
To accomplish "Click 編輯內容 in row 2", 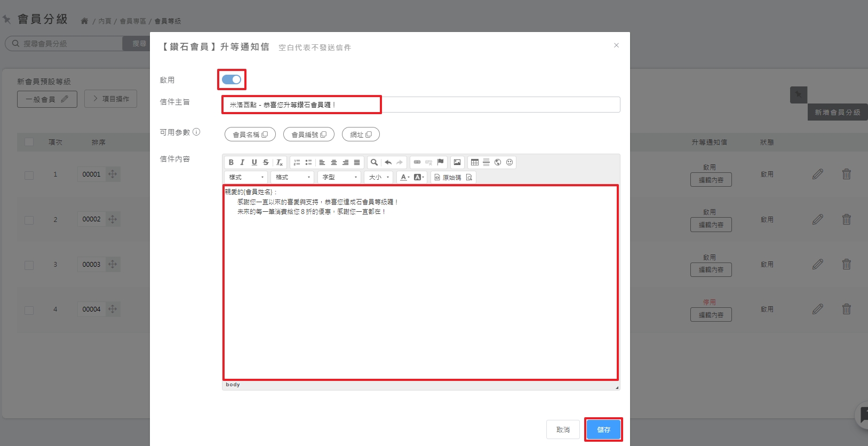I will pyautogui.click(x=711, y=225).
